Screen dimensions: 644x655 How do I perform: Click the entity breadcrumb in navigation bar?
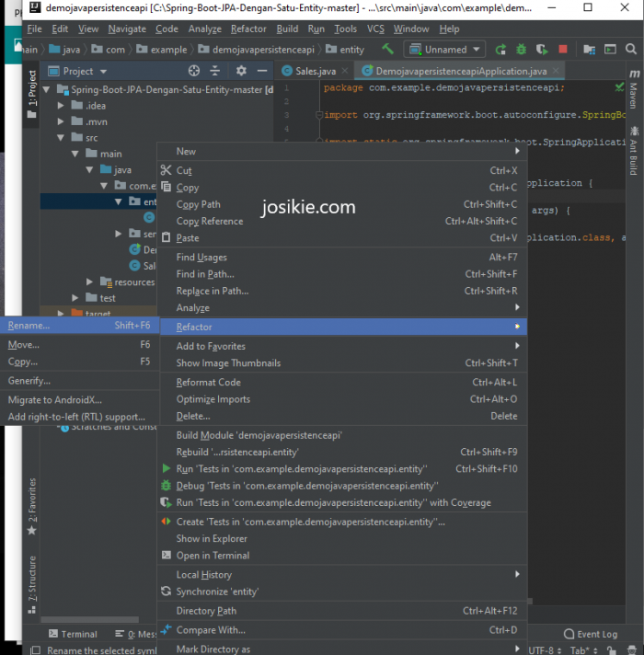[x=345, y=50]
